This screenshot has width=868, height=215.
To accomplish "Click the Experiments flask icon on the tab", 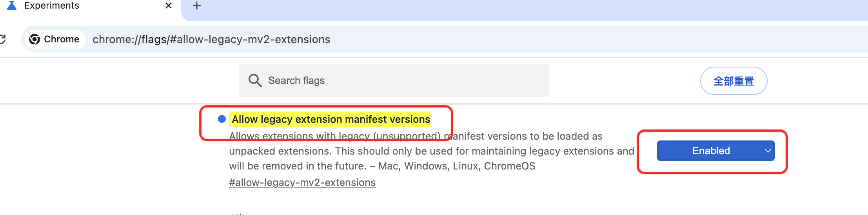I will click(x=12, y=5).
